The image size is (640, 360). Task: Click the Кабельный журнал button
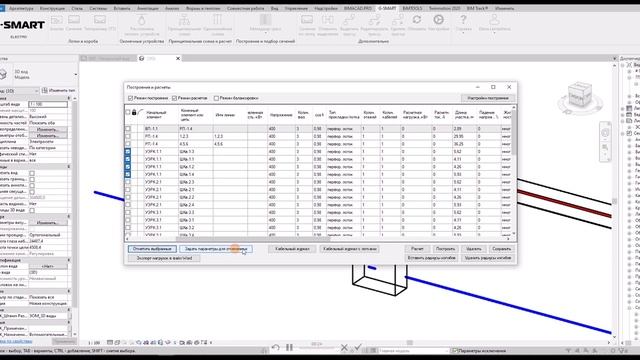coord(292,249)
